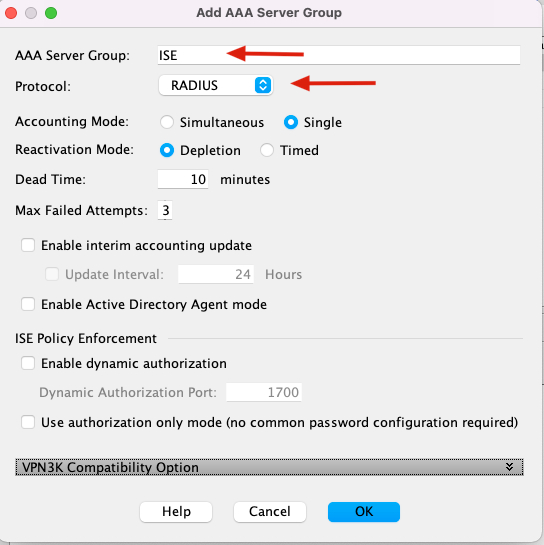544x545 pixels.
Task: Close the Add AAA Server Group dialog
Action: tap(11, 13)
